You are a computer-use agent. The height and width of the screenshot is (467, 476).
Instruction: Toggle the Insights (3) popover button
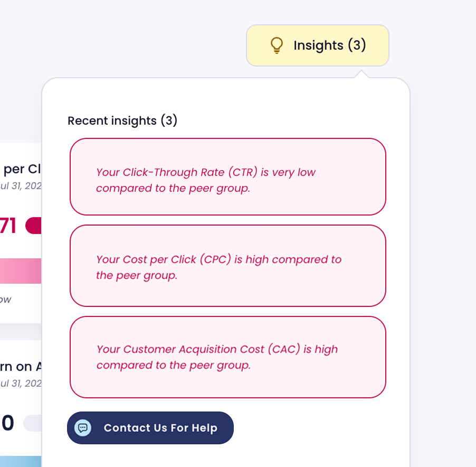point(318,45)
